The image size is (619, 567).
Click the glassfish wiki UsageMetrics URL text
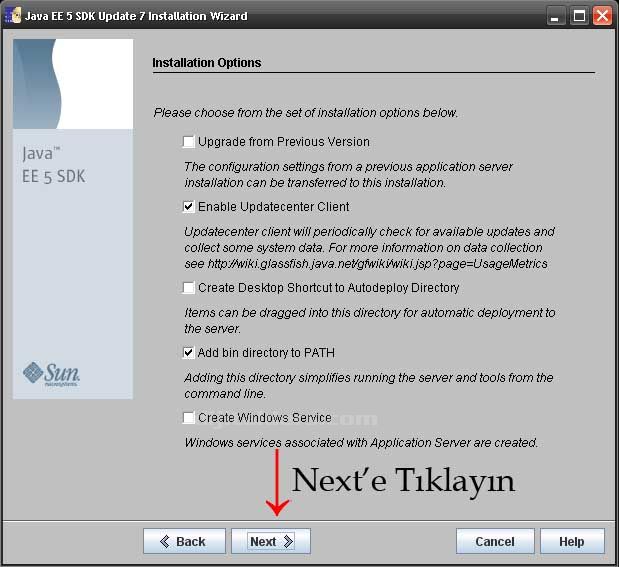pyautogui.click(x=377, y=264)
